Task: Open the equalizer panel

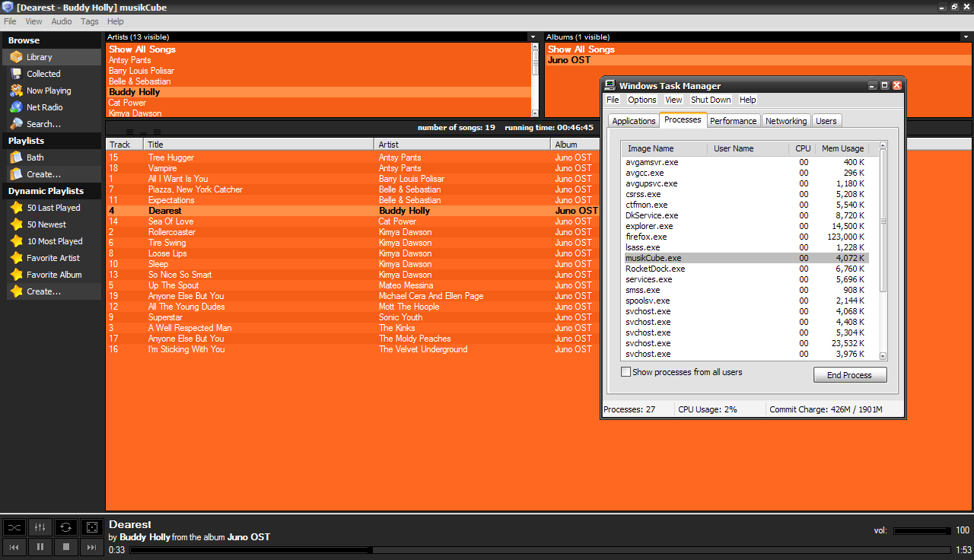Action: coord(40,527)
